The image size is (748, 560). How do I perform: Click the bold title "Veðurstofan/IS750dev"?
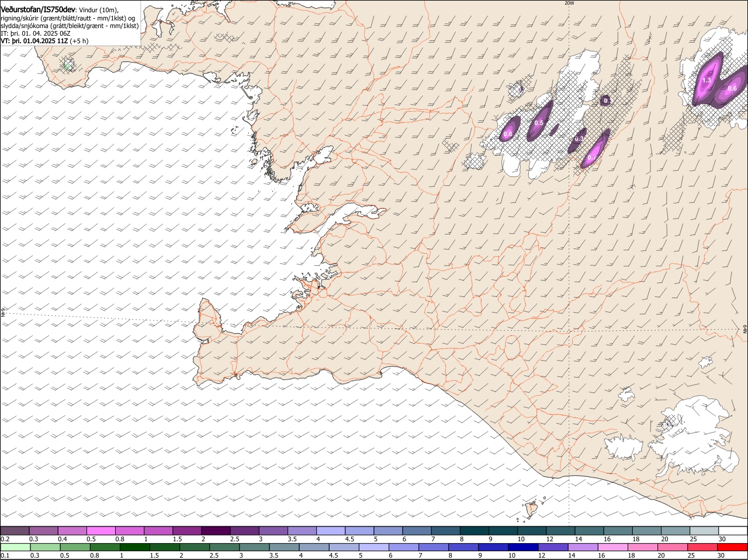click(38, 10)
